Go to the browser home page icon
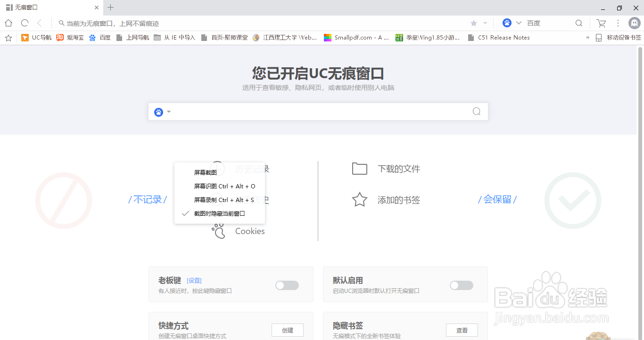644x340 pixels. tap(8, 23)
